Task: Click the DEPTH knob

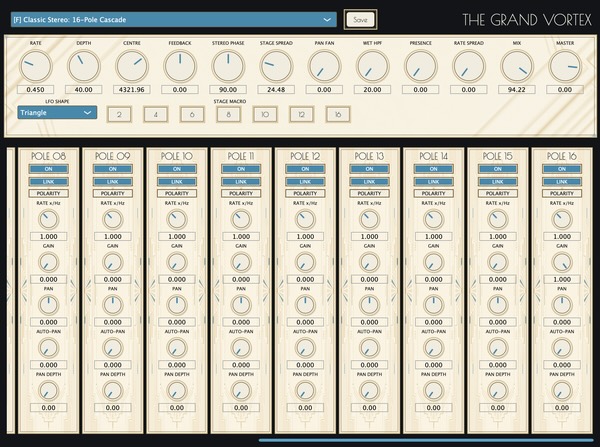Action: click(84, 66)
